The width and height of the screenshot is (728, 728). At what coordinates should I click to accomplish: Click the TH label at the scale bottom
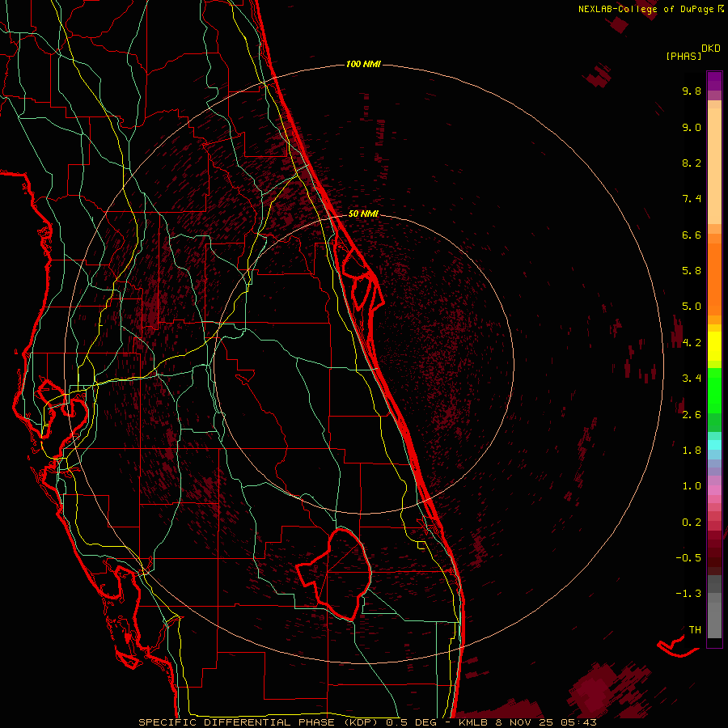click(x=695, y=630)
